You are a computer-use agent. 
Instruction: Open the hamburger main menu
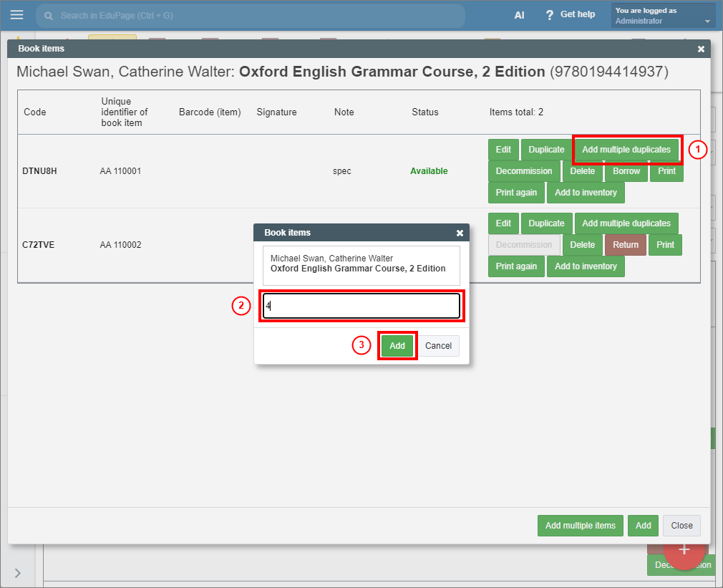[x=16, y=15]
